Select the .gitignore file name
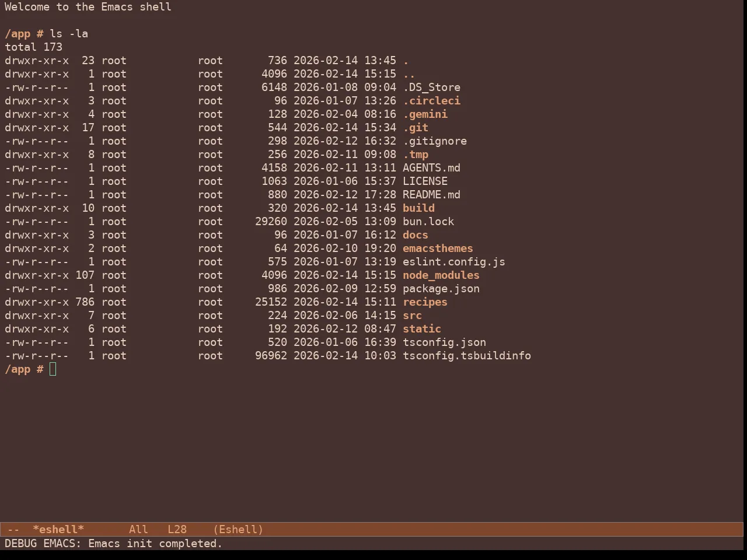747x560 pixels. (x=435, y=141)
